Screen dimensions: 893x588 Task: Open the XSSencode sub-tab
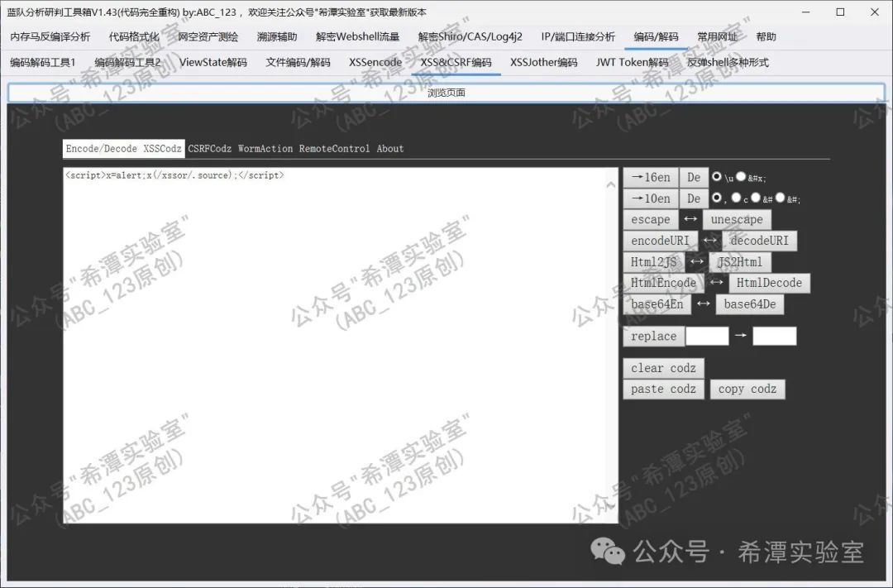tap(375, 62)
